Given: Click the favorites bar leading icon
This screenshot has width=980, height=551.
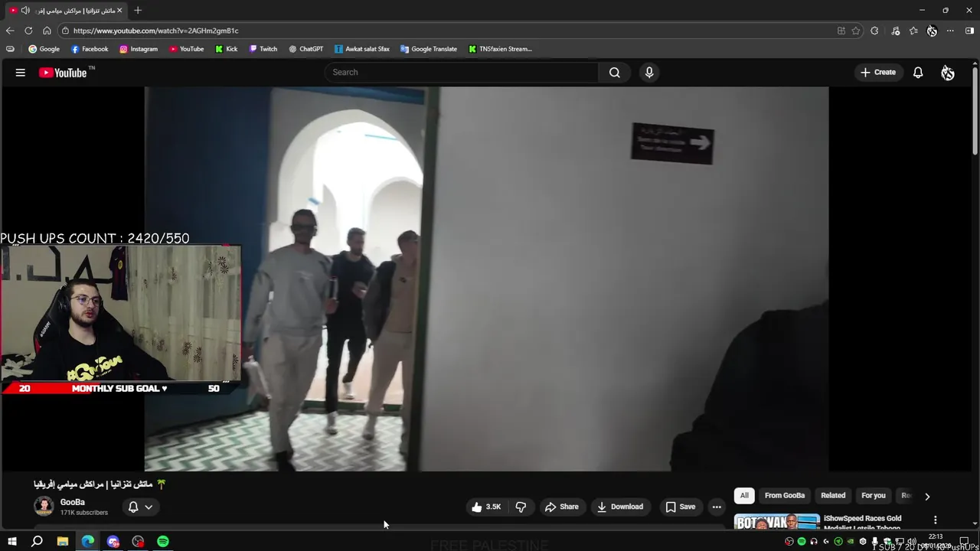Looking at the screenshot, I should (10, 49).
